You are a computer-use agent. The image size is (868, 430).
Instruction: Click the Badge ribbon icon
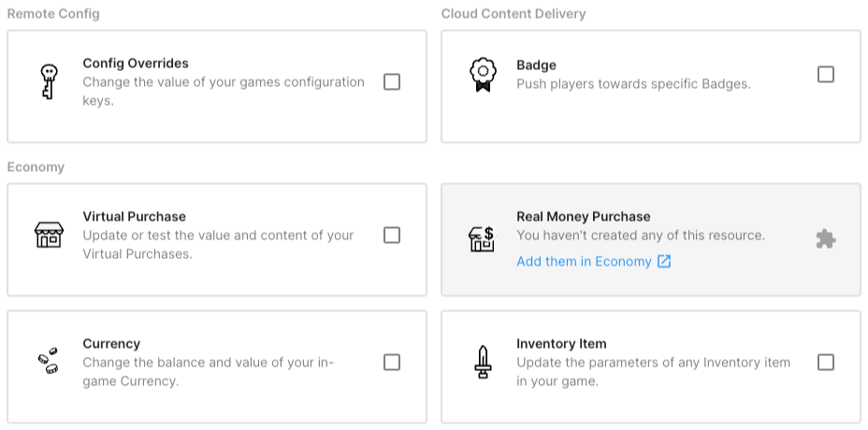click(x=482, y=76)
